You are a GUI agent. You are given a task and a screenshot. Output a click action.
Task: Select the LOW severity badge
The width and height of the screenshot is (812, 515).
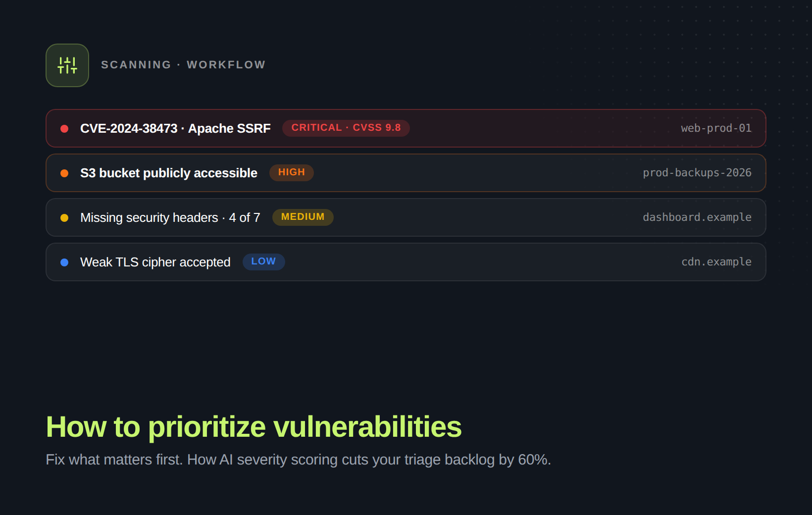pyautogui.click(x=263, y=261)
